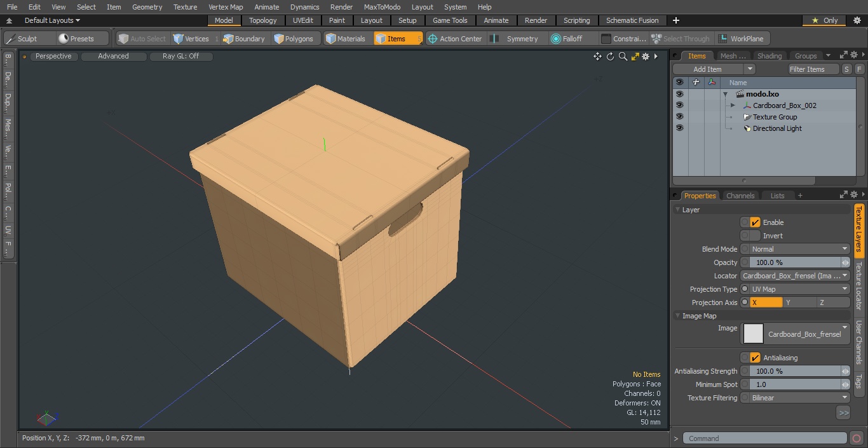Disable the Antialiasing checkbox
The height and width of the screenshot is (448, 868).
(755, 358)
